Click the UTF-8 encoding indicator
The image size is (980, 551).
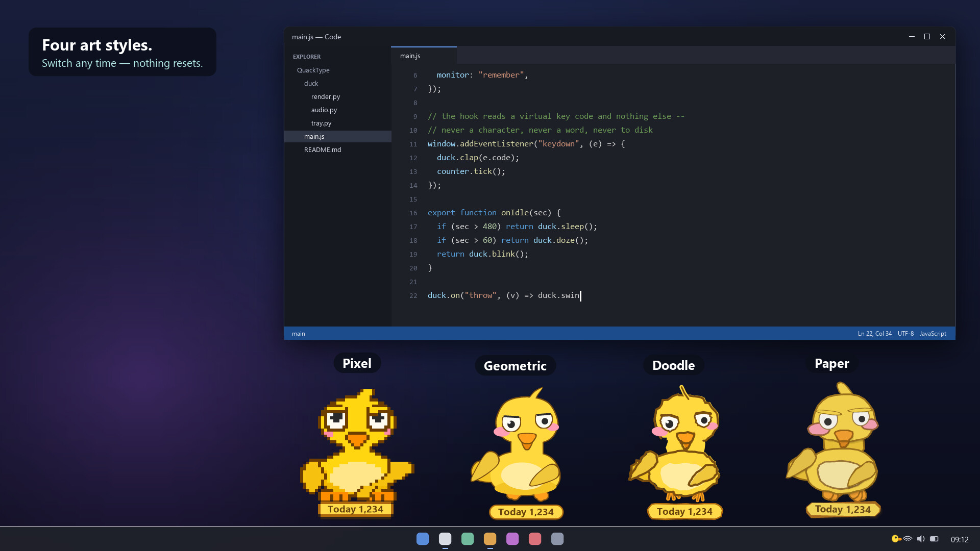[905, 334]
